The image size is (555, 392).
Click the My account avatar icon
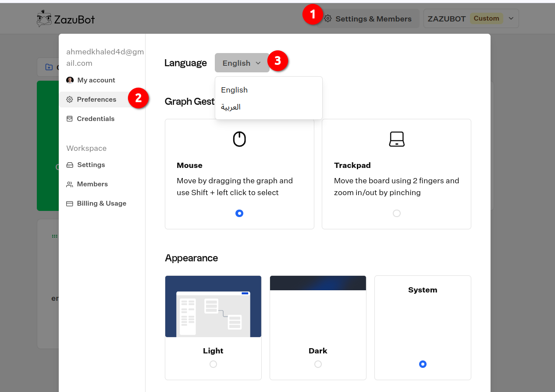(70, 80)
